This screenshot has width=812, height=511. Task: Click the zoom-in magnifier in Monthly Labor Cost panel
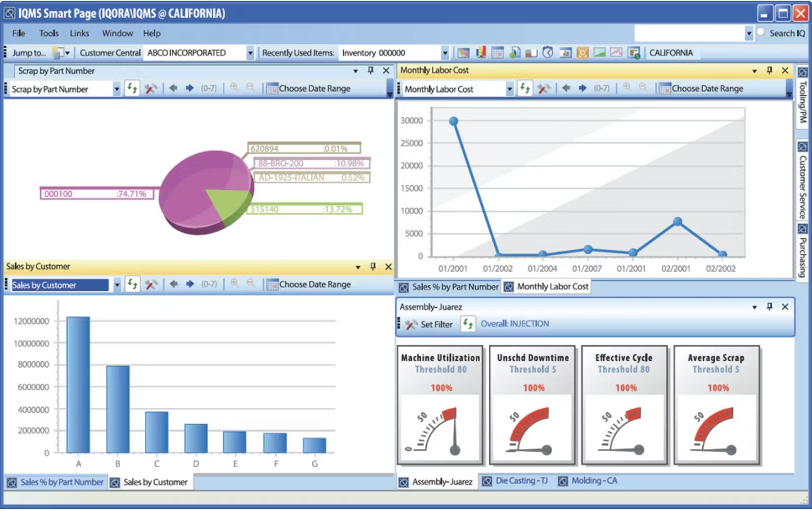pos(627,88)
